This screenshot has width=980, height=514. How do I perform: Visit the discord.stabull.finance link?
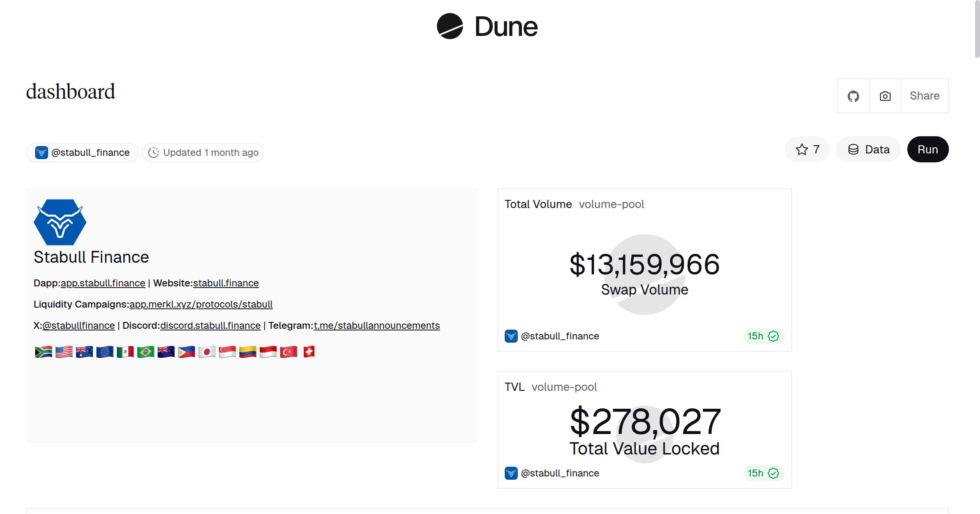(x=210, y=326)
